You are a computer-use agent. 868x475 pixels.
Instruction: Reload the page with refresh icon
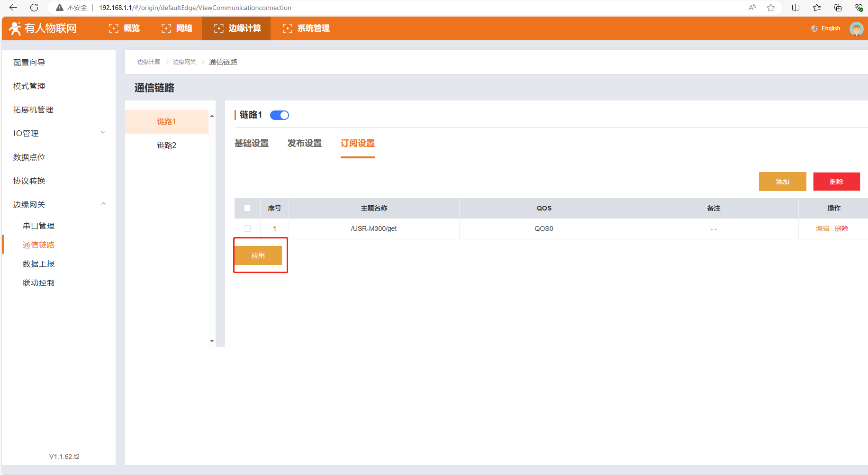pos(34,8)
